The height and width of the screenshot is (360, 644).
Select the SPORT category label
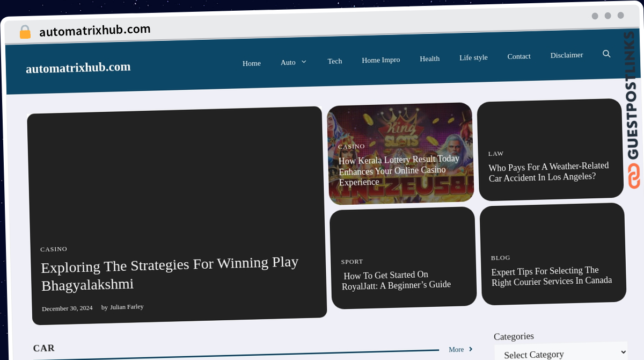(x=352, y=262)
